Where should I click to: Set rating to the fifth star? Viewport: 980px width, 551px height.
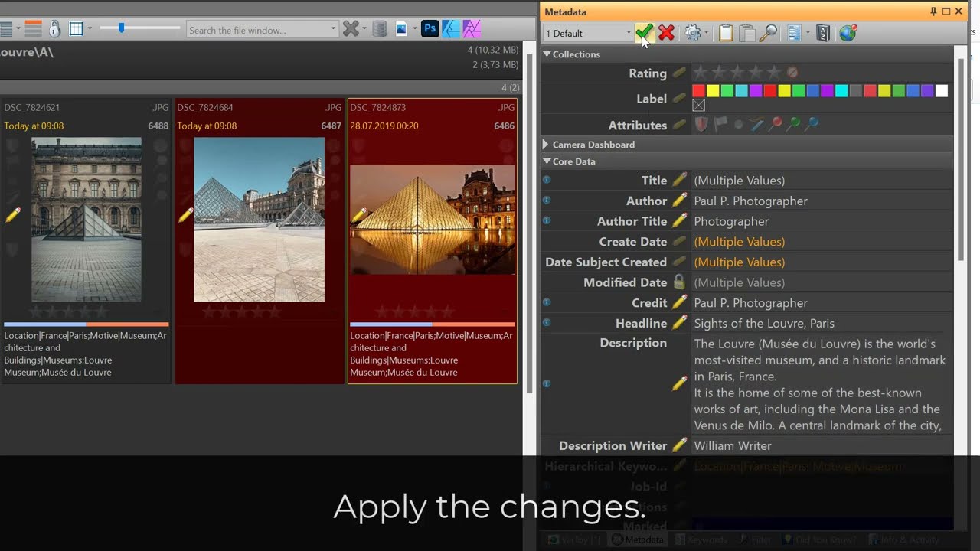(774, 73)
